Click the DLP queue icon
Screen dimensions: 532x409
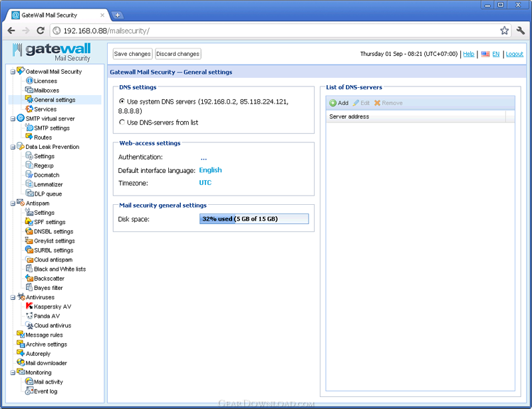coord(29,194)
